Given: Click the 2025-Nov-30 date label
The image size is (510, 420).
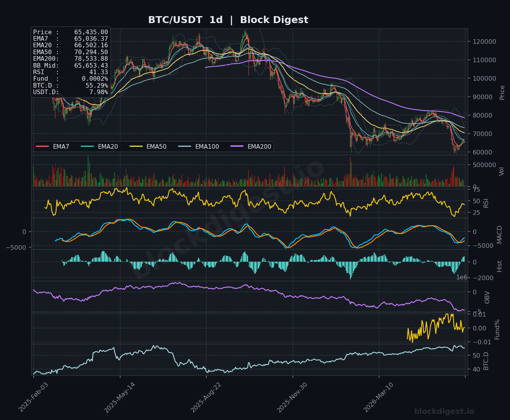Looking at the screenshot, I should coord(292,397).
